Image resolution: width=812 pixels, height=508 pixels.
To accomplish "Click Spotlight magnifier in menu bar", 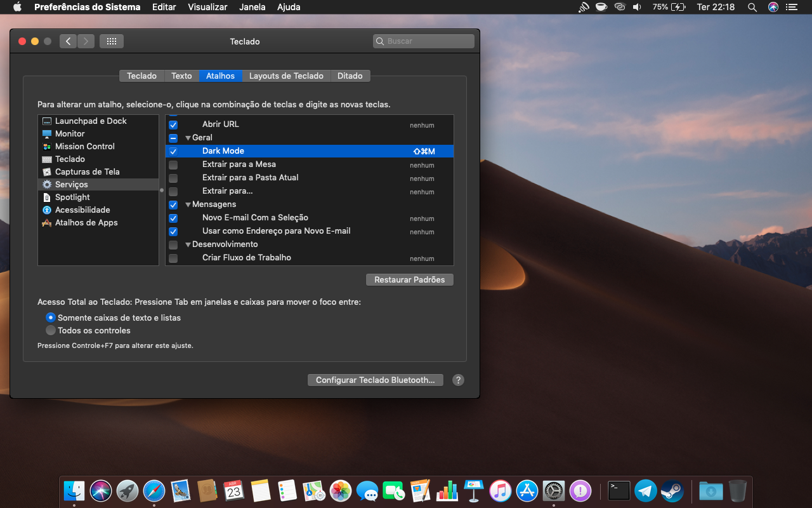I will (752, 7).
